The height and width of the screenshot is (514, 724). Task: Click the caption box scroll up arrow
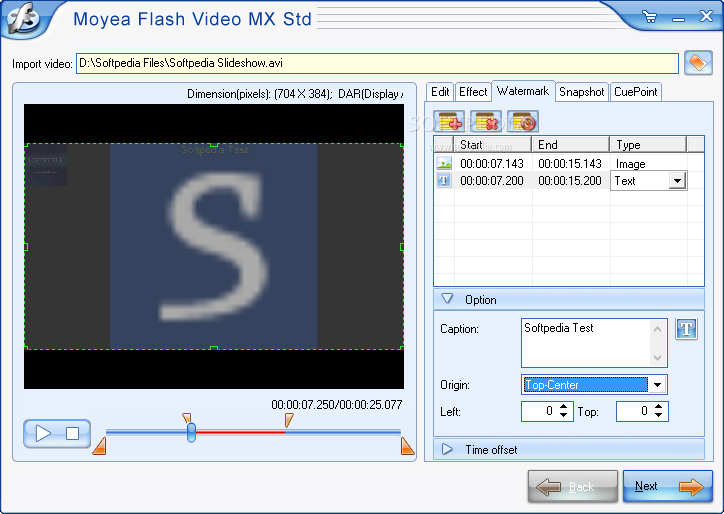(x=658, y=329)
